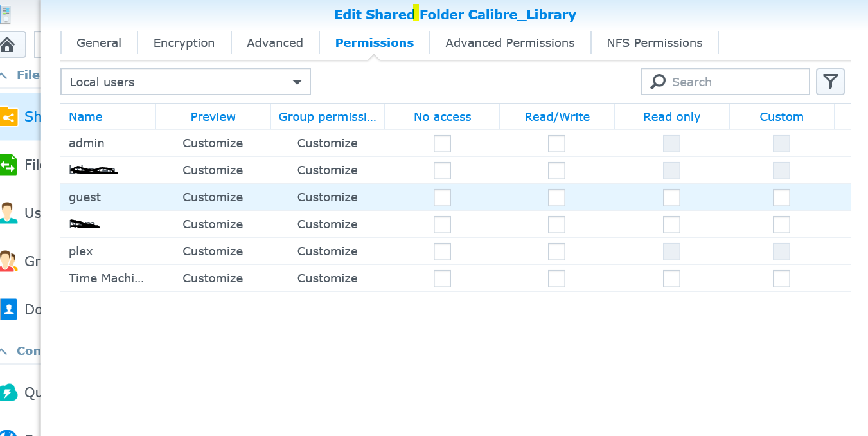This screenshot has width=868, height=436.
Task: Tick Custom for Time Machine user
Action: [x=781, y=278]
